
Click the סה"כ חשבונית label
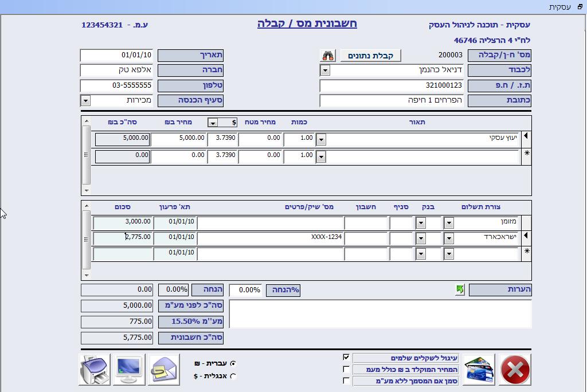point(191,338)
